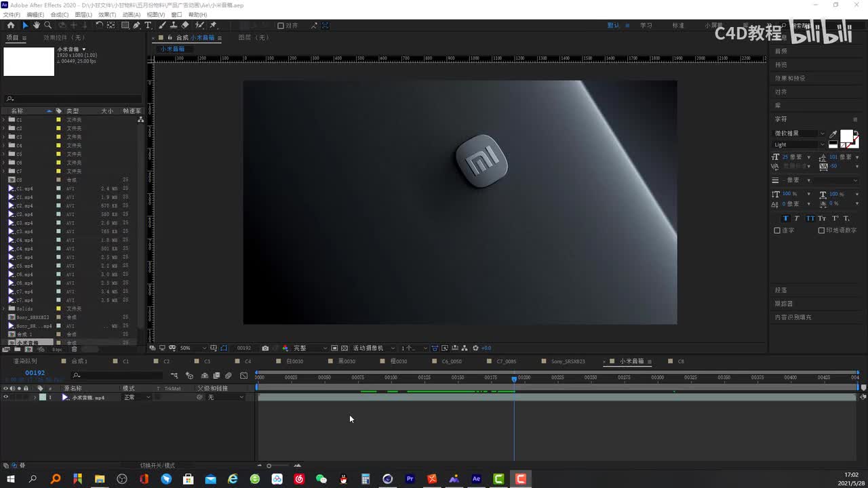Pick the Pen tool
This screenshot has height=488, width=868.
point(136,25)
